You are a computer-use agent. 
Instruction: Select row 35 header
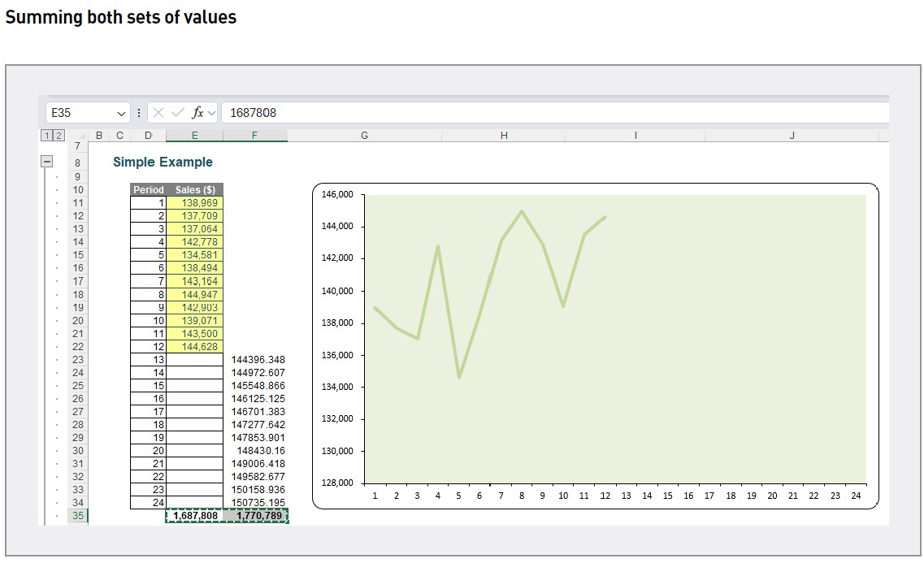click(76, 516)
